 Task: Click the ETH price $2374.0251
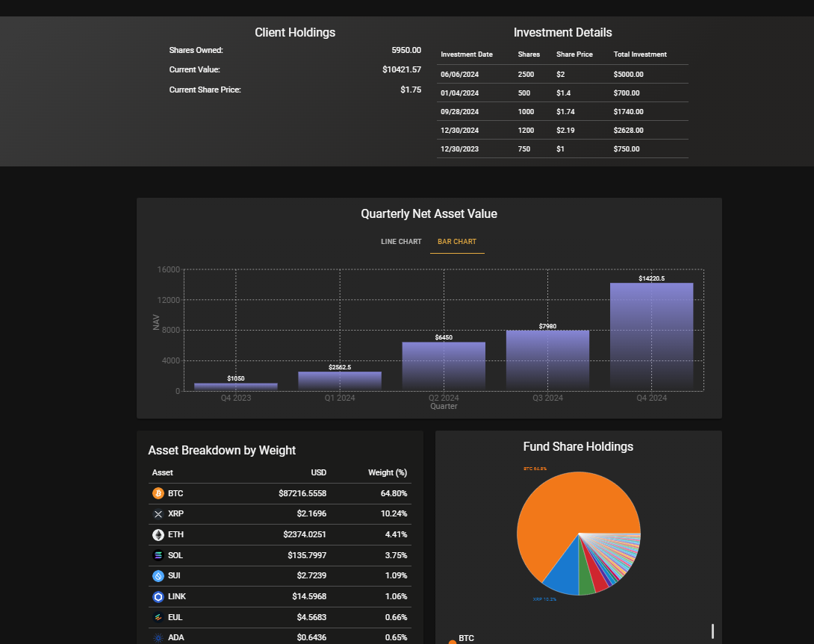305,534
